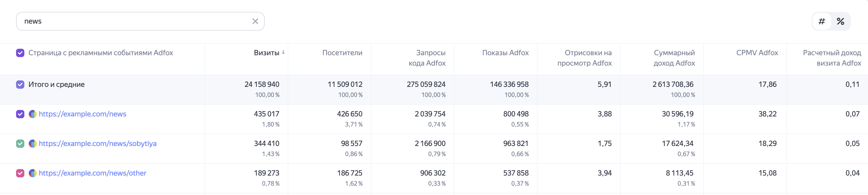Screen dimensions: 868x195
Task: Open the https://example.com/news/other link
Action: pyautogui.click(x=92, y=173)
